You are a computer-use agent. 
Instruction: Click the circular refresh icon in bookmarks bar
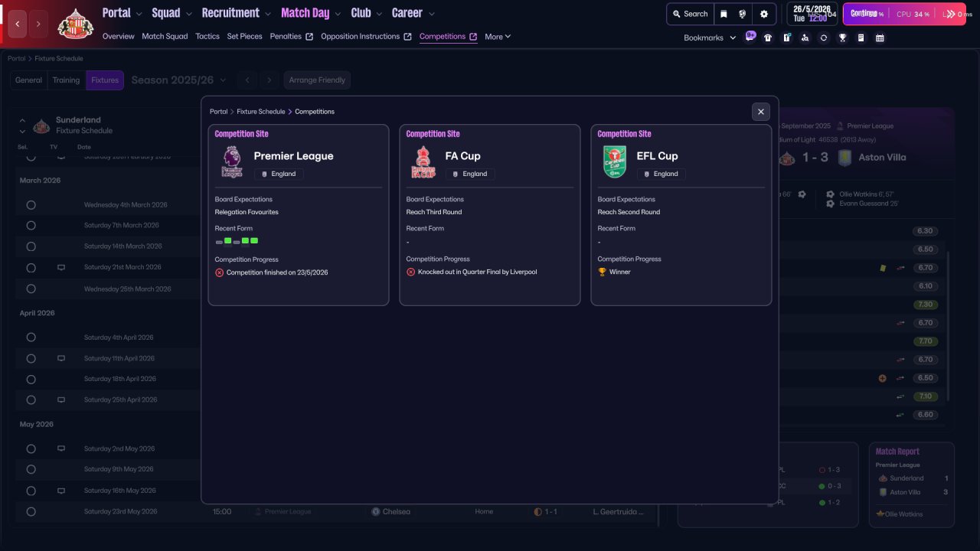pos(824,37)
